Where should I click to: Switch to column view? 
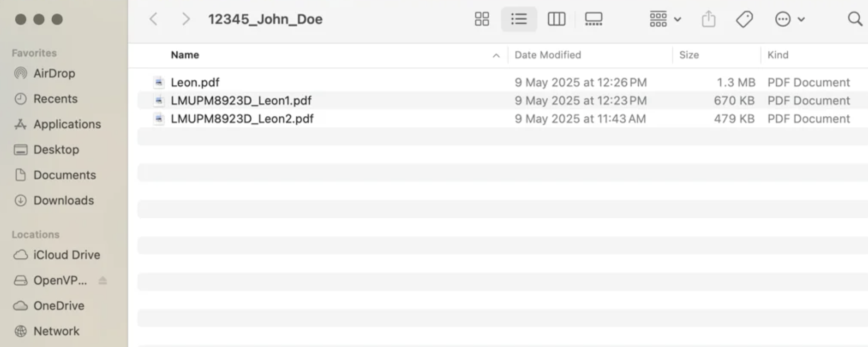tap(556, 19)
